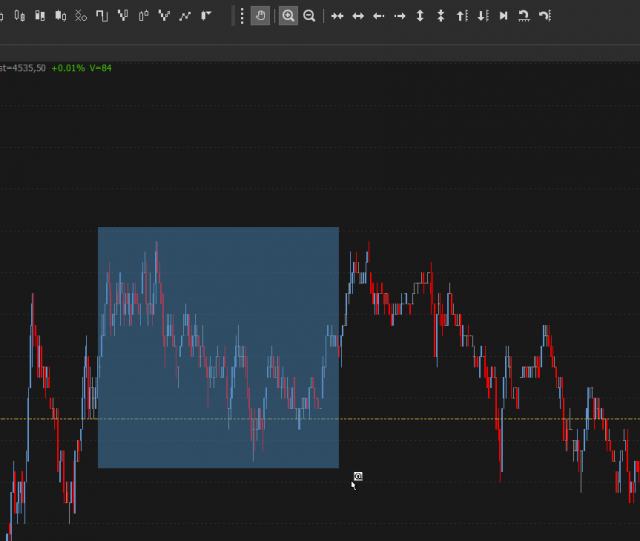Expand the vertical axis up-down arrow

coord(420,16)
